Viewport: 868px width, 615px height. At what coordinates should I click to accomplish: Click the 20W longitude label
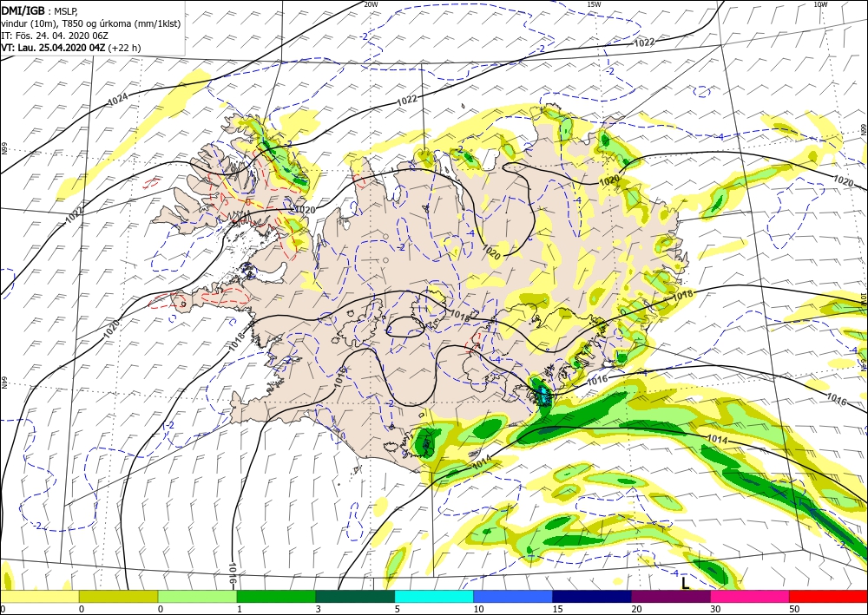(x=371, y=4)
